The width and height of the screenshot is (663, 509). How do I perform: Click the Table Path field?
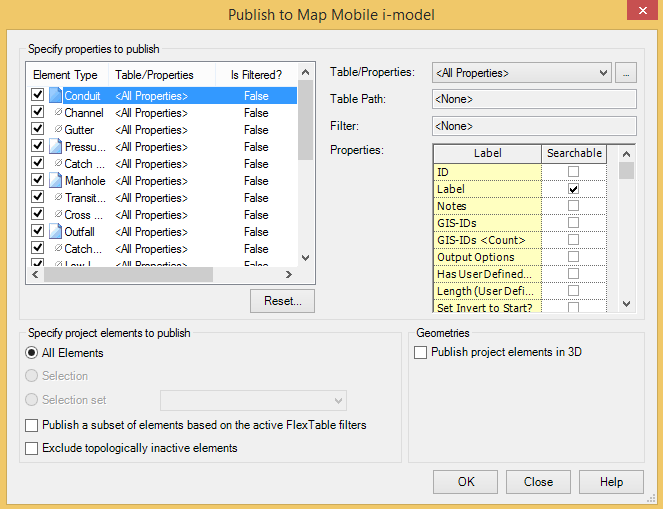click(x=534, y=99)
